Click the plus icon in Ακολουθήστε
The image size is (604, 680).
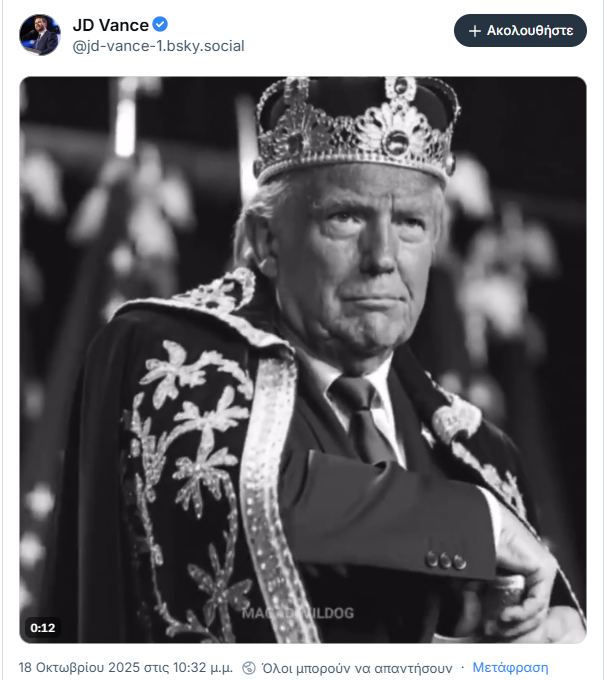475,31
